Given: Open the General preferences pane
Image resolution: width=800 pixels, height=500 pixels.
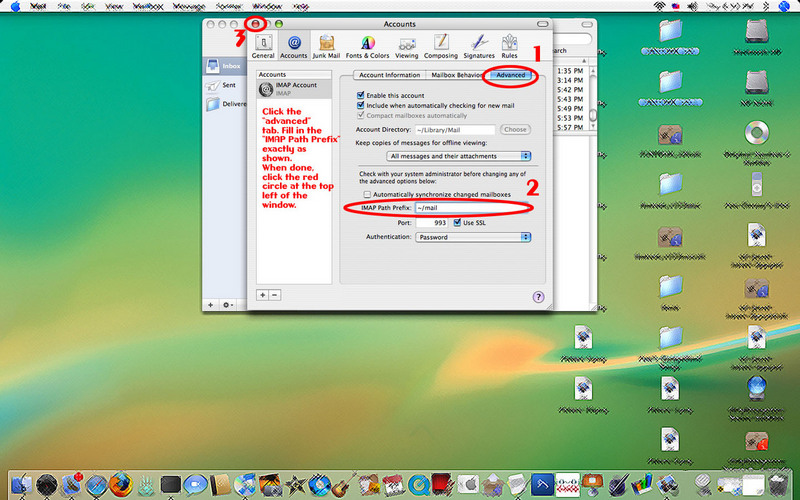Looking at the screenshot, I should point(264,45).
